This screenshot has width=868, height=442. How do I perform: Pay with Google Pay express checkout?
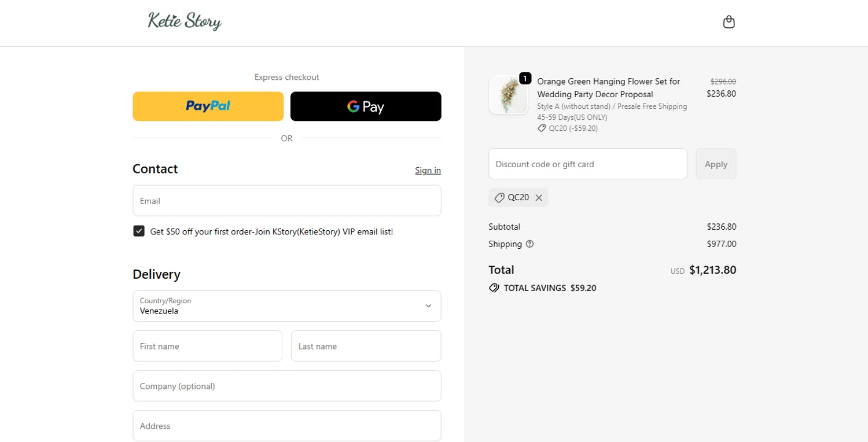(366, 106)
